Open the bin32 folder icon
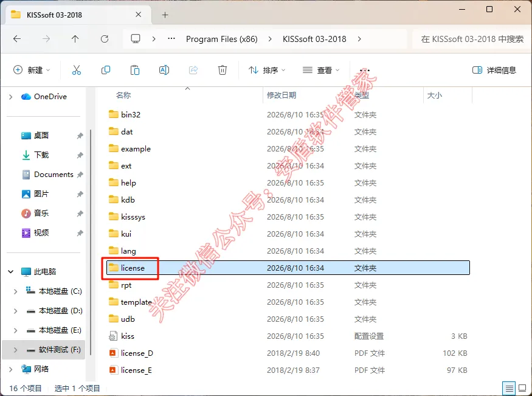532x396 pixels. coord(113,114)
